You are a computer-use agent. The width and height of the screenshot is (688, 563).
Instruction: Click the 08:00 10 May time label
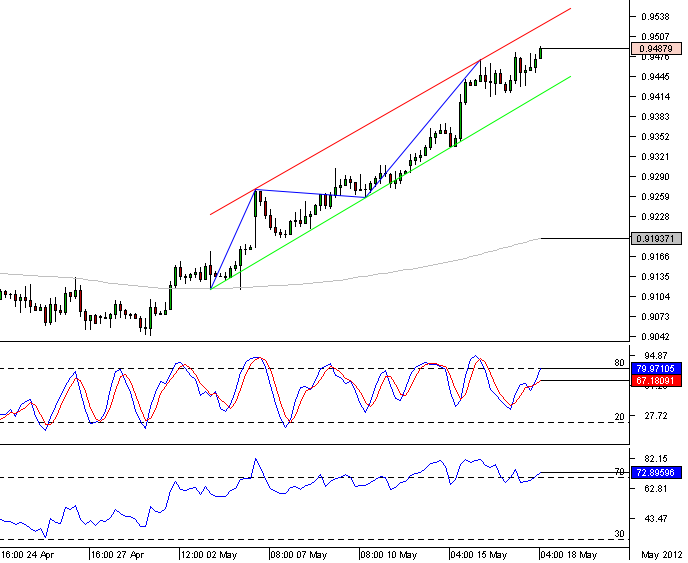[x=389, y=555]
